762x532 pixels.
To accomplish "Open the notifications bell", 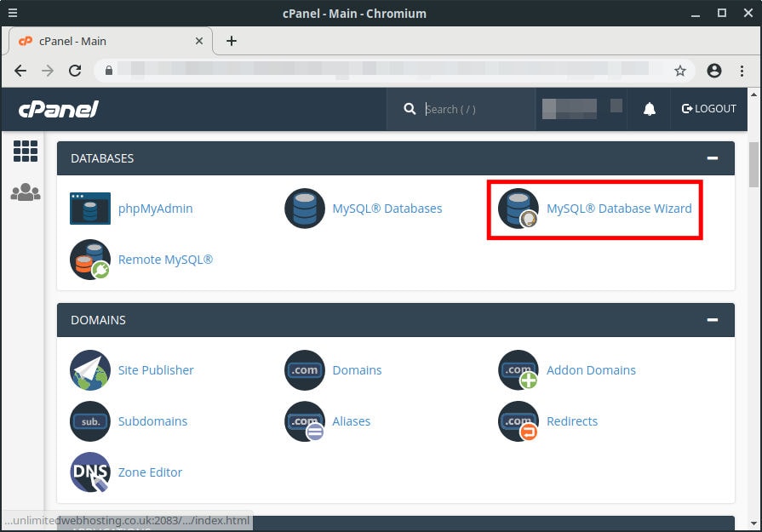I will pyautogui.click(x=649, y=109).
